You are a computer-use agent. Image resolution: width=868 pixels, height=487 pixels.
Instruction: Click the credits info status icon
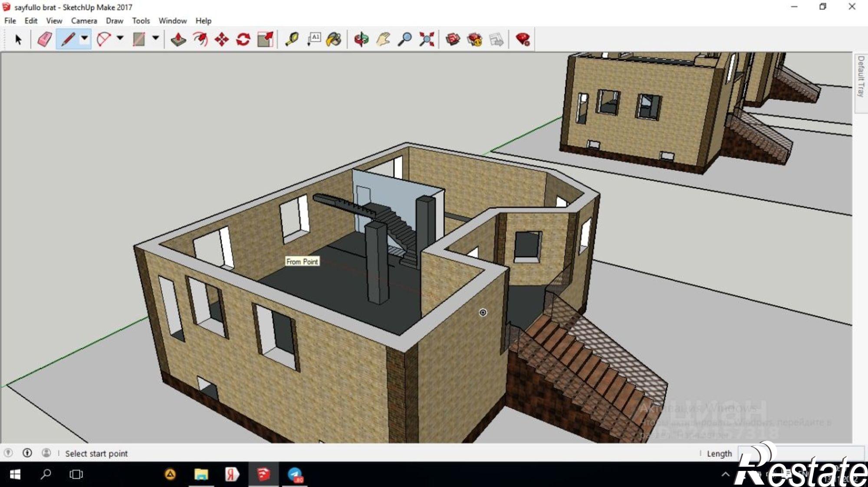[x=27, y=453]
